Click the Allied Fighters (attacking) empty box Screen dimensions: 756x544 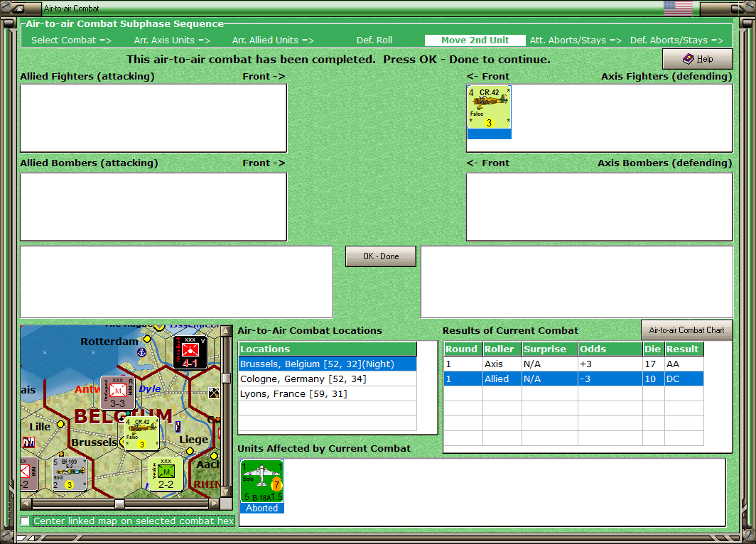153,118
